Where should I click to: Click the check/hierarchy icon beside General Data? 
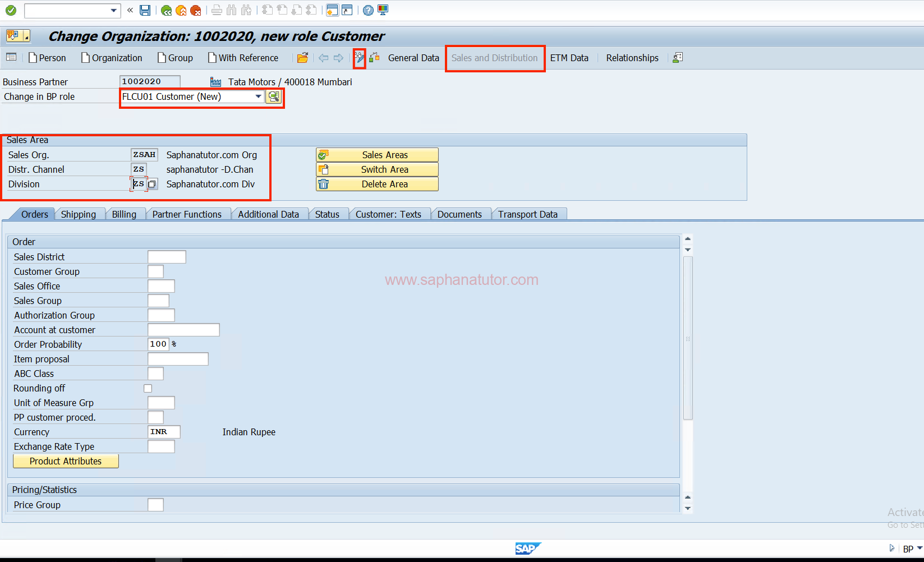point(374,58)
